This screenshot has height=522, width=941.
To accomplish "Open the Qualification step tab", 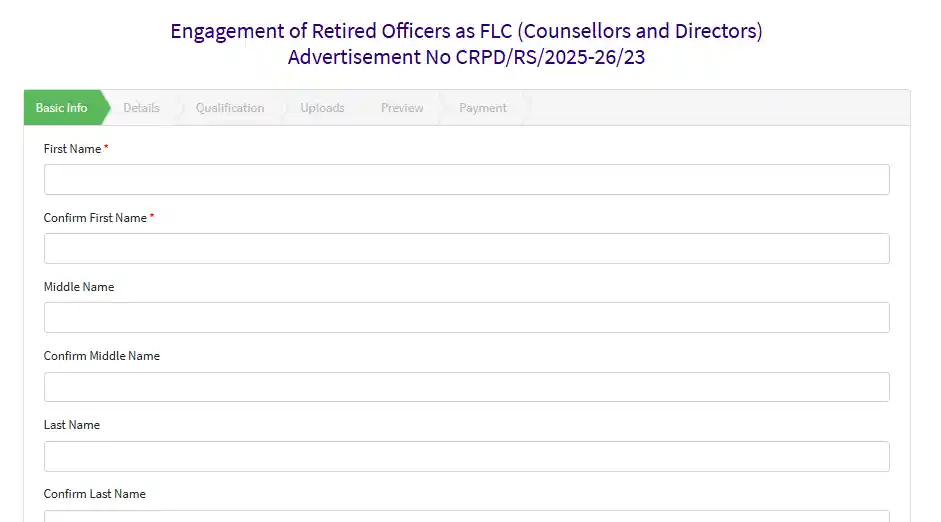I will coord(230,108).
